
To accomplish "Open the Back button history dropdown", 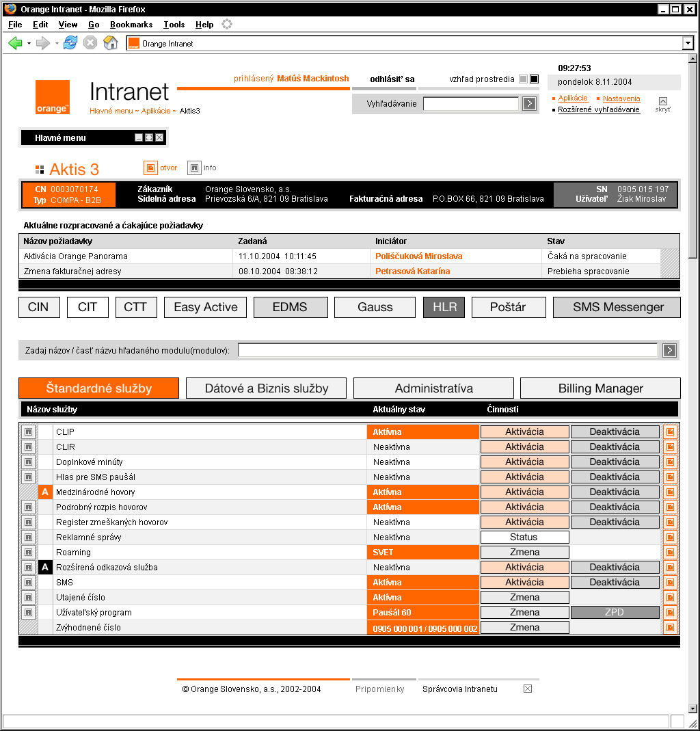I will pos(29,43).
